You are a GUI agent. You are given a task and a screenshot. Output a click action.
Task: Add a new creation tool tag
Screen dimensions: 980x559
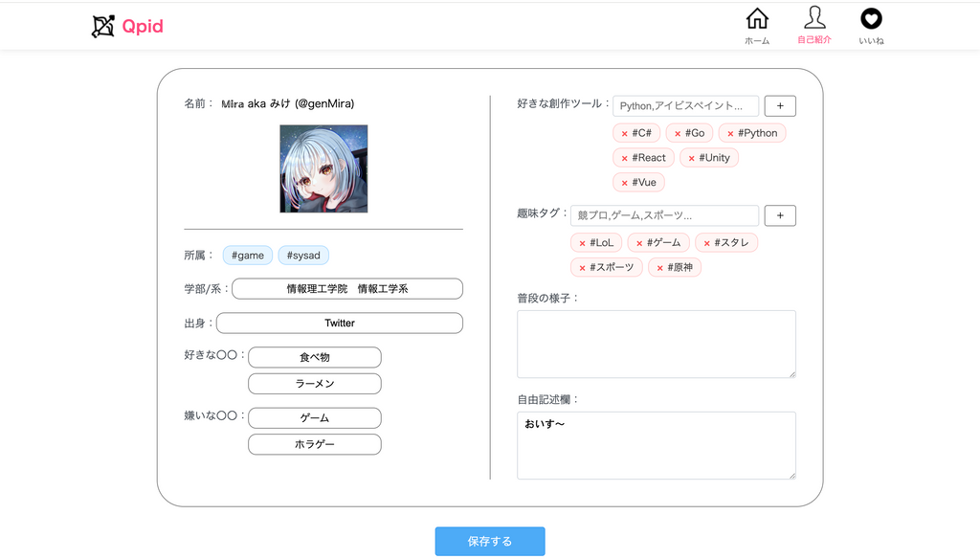coord(780,105)
